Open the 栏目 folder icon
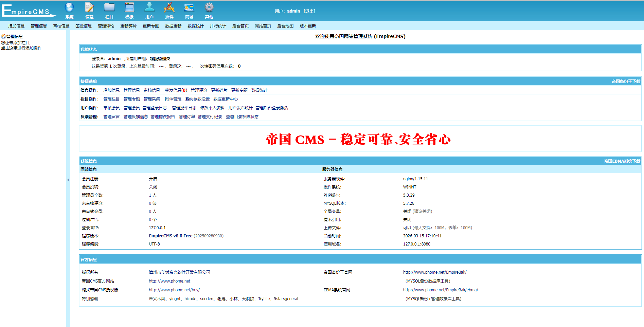 [109, 8]
